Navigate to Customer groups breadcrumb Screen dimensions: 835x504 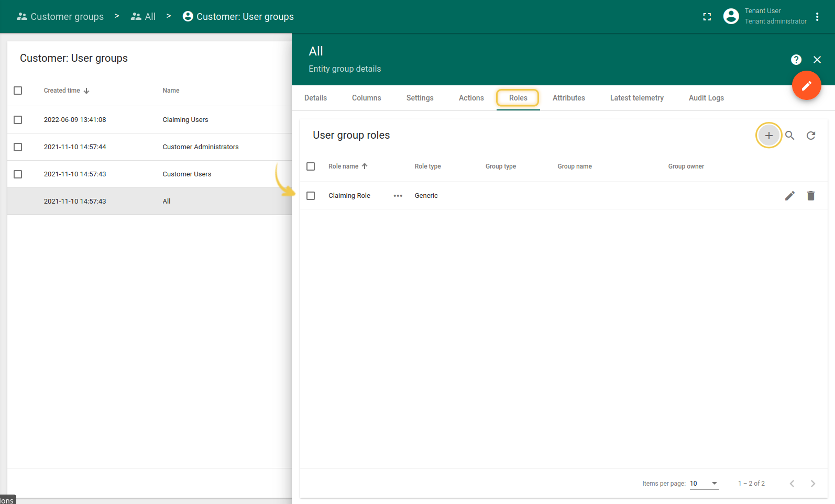pyautogui.click(x=67, y=17)
